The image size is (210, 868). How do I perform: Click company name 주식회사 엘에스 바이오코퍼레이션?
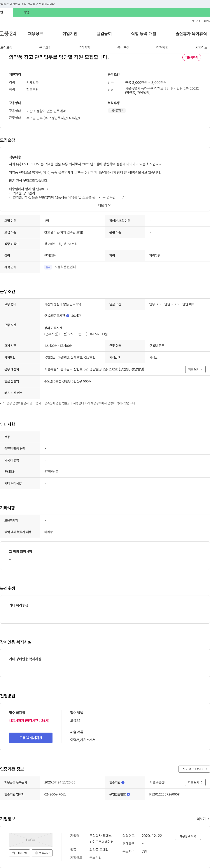101,839
